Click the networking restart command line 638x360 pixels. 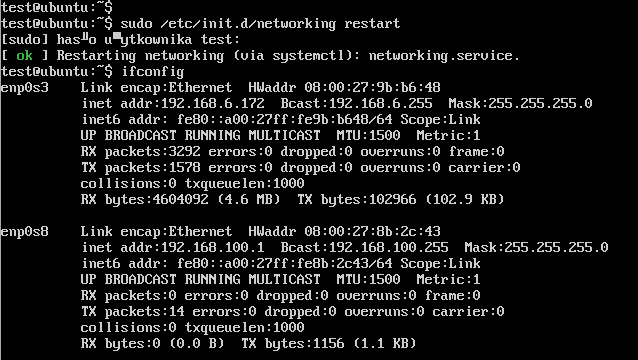(200, 24)
